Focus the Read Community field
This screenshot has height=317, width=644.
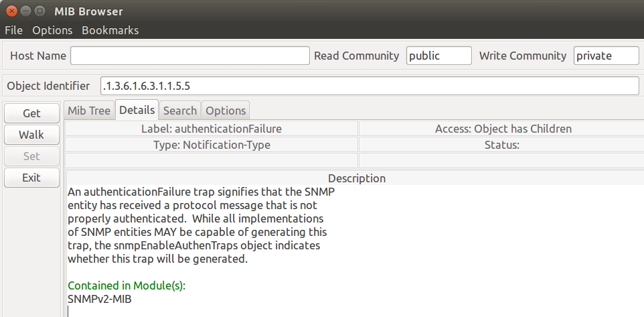click(438, 56)
